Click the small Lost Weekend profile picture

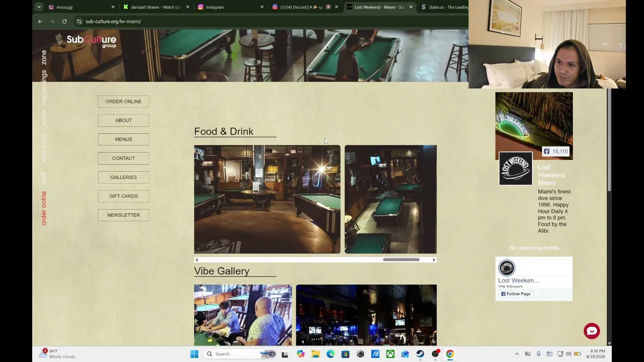click(x=507, y=268)
